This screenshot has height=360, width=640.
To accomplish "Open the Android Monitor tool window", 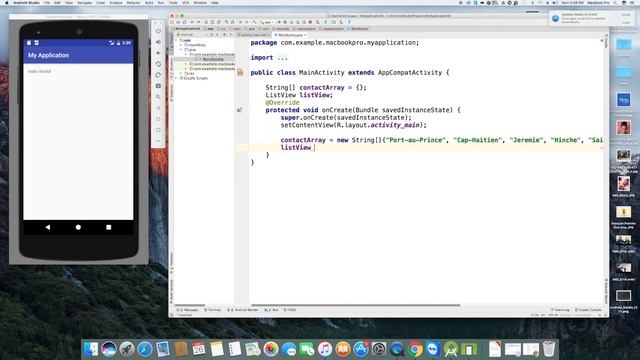I will (x=243, y=310).
